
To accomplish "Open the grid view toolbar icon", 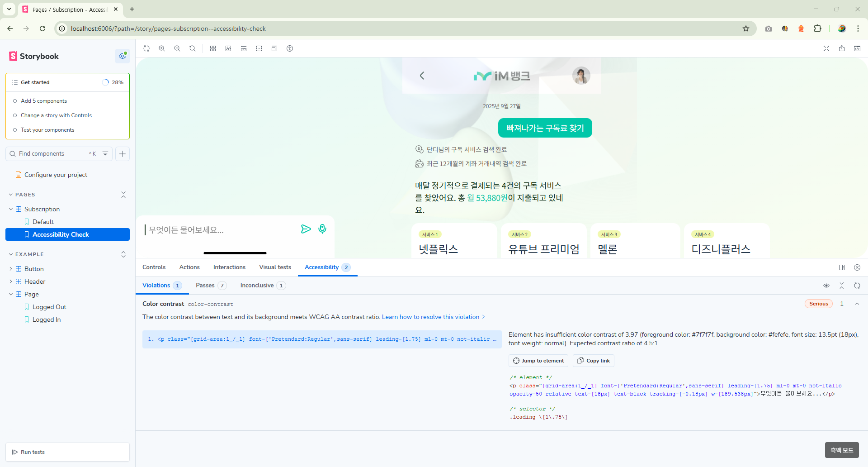I will pos(213,48).
